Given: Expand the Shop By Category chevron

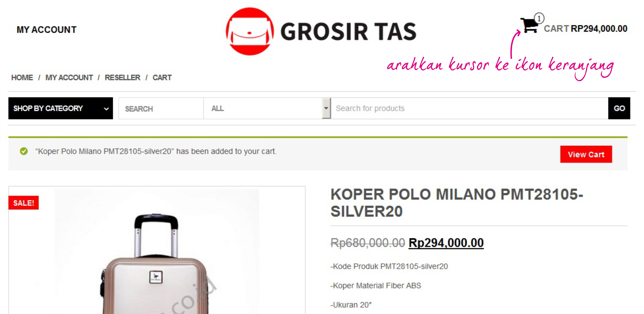Looking at the screenshot, I should [x=106, y=109].
